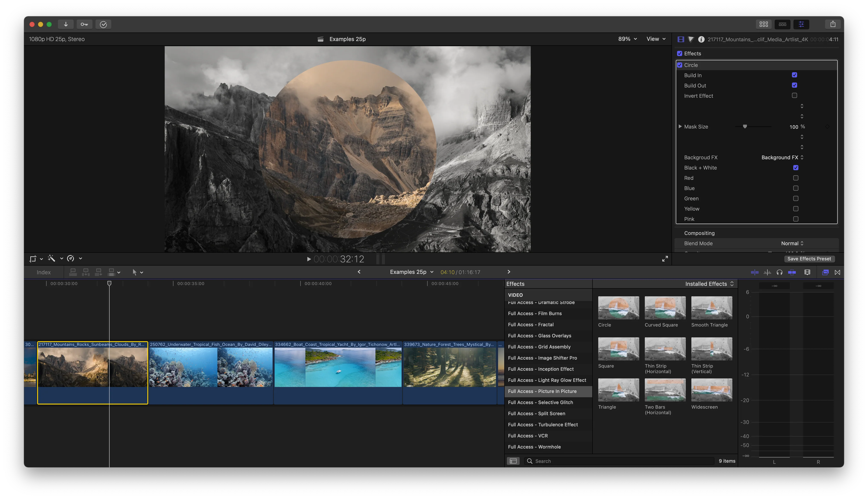Click the Share export icon
This screenshot has height=499, width=868.
pyautogui.click(x=833, y=24)
